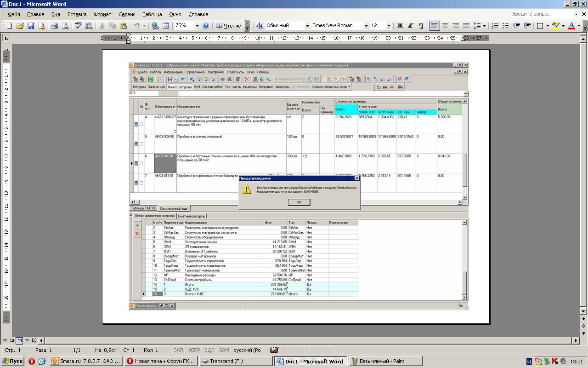Align text to the left
The width and height of the screenshot is (588, 368).
tap(435, 26)
